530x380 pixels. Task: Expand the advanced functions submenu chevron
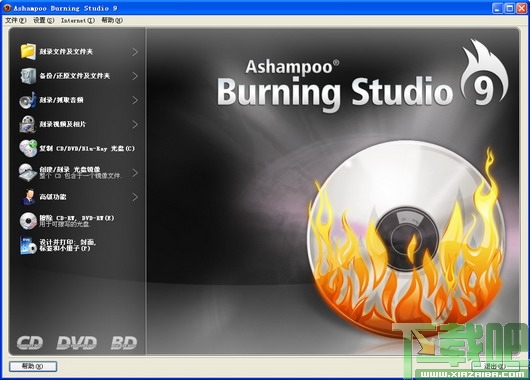[x=135, y=197]
